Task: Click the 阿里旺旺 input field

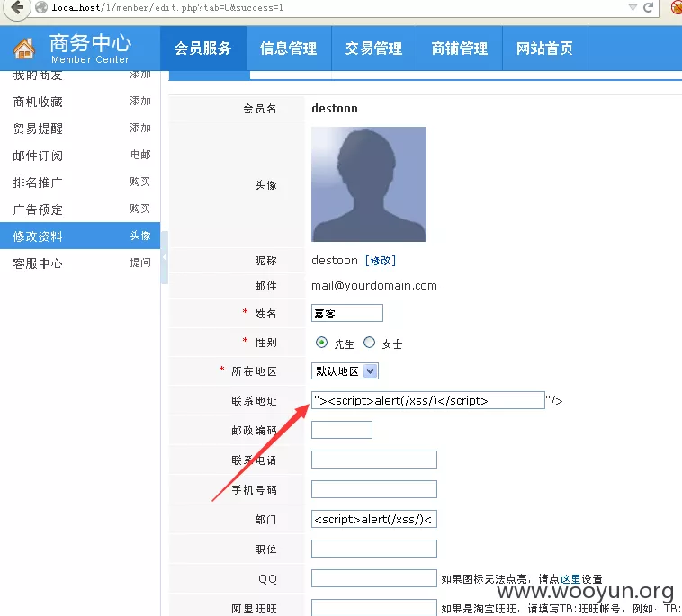Action: (374, 607)
